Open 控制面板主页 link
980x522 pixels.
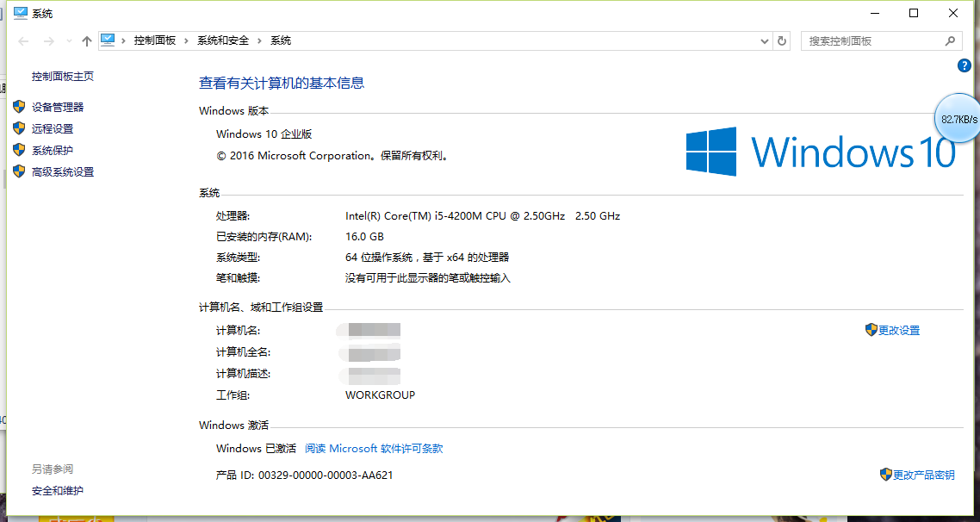pyautogui.click(x=63, y=77)
